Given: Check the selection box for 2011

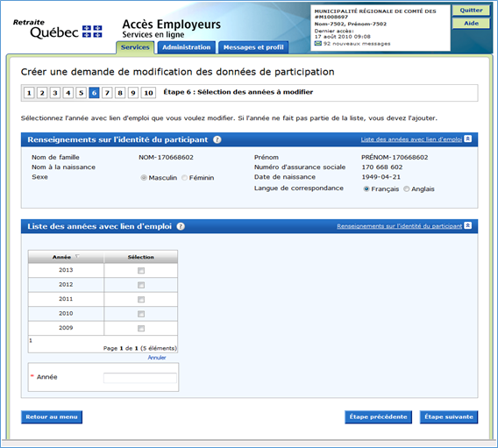Looking at the screenshot, I should click(x=141, y=300).
